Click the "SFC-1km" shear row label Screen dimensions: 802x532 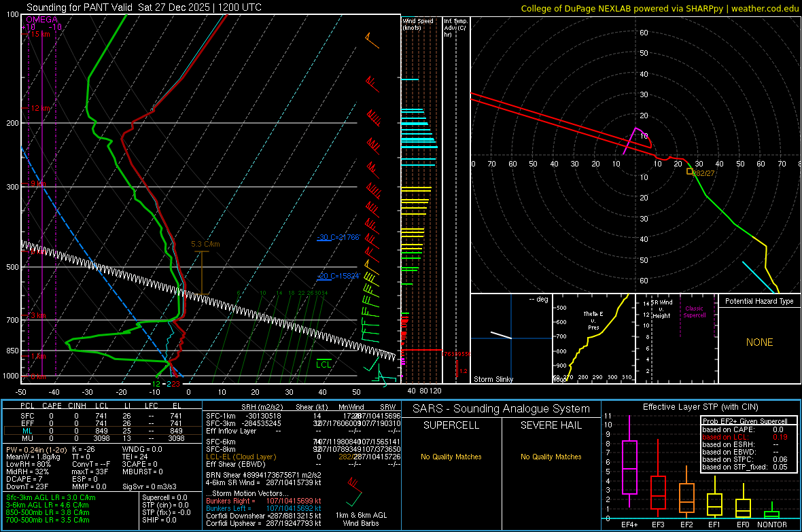click(x=221, y=416)
